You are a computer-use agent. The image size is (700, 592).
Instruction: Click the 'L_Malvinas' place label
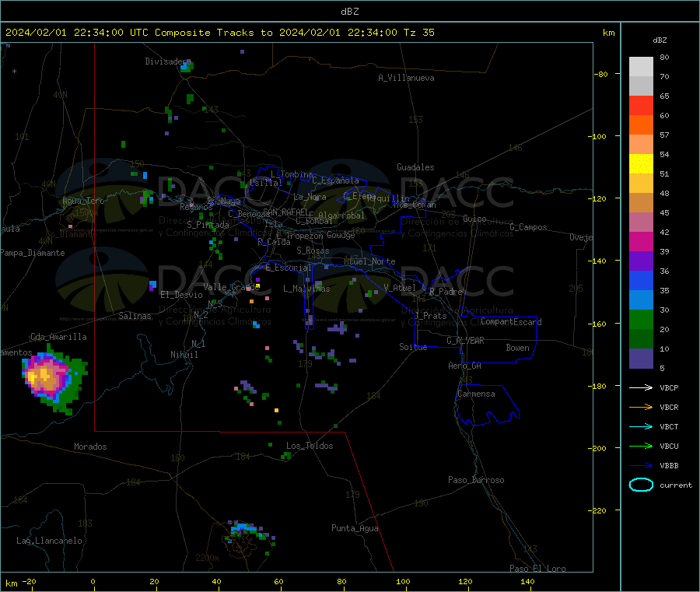click(x=306, y=289)
